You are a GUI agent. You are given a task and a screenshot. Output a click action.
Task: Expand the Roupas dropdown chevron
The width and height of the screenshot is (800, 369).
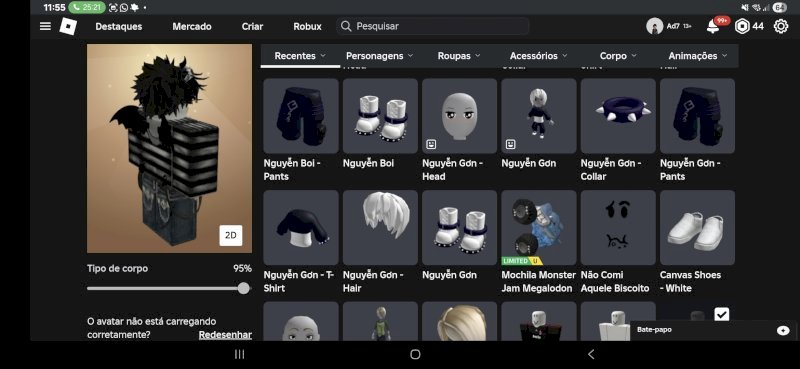478,56
